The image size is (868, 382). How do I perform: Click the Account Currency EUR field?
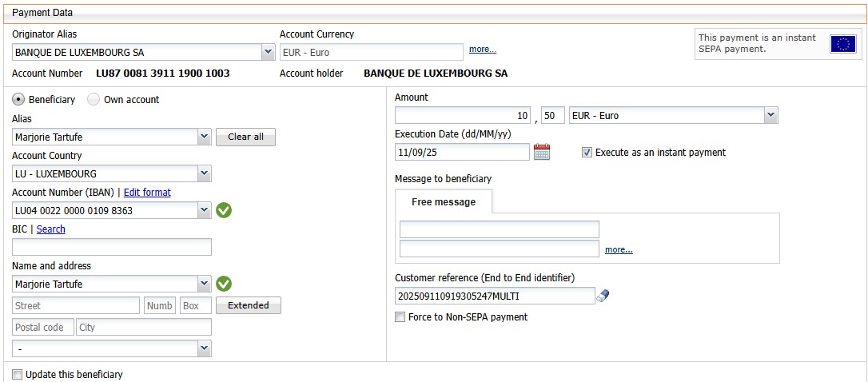tap(372, 53)
